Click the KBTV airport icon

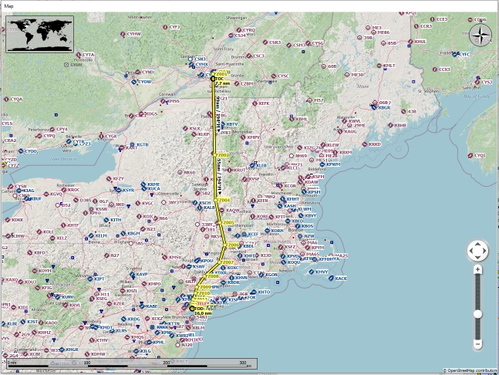[223, 124]
